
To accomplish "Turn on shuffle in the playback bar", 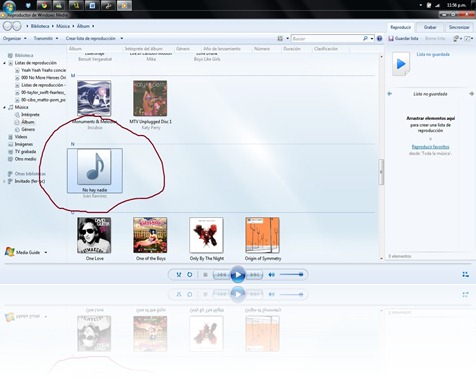I will tap(179, 275).
